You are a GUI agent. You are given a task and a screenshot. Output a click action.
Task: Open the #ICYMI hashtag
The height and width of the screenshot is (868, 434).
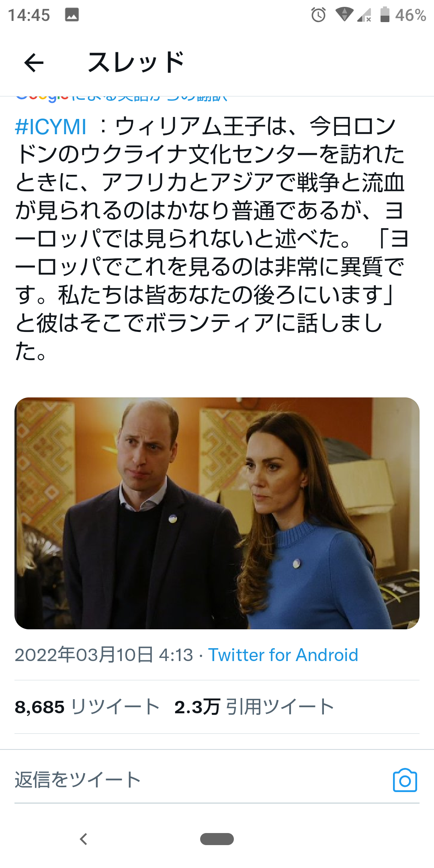[51, 127]
